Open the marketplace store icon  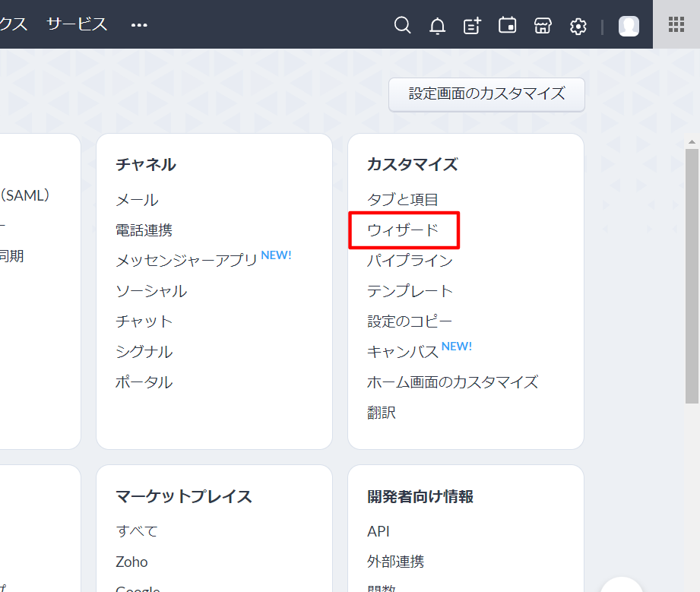pyautogui.click(x=543, y=26)
